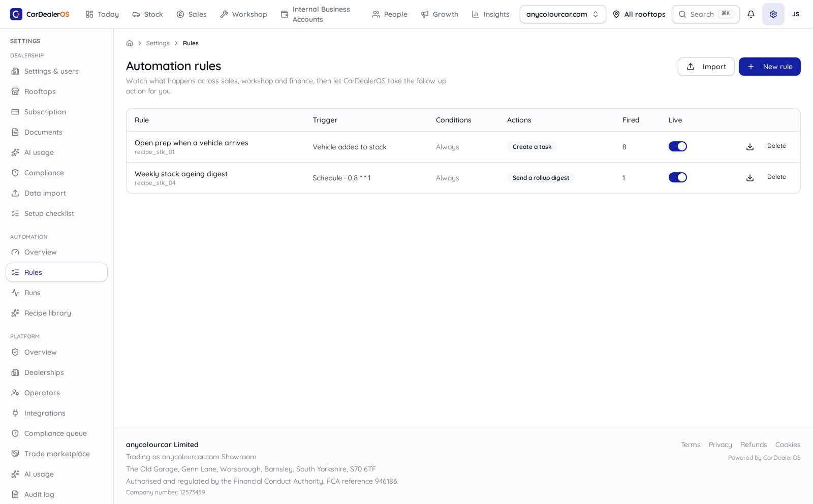Open the Stock menu
The image size is (813, 504).
pos(147,14)
